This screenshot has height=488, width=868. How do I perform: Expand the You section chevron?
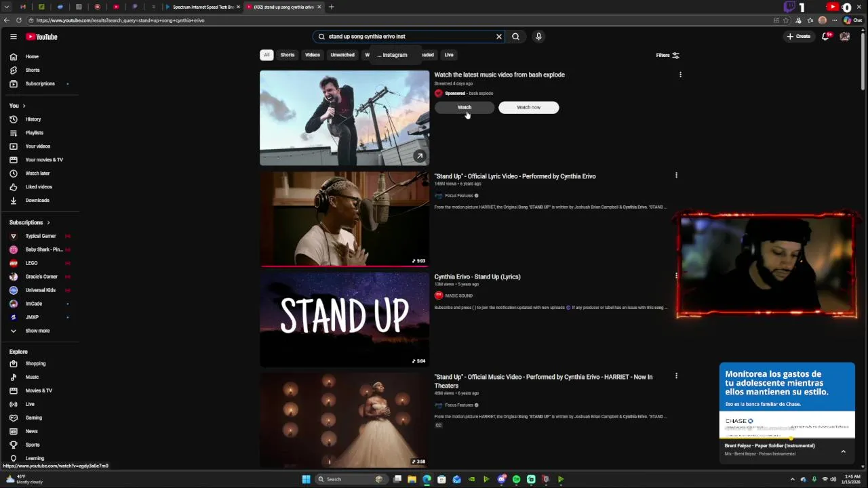pos(24,106)
